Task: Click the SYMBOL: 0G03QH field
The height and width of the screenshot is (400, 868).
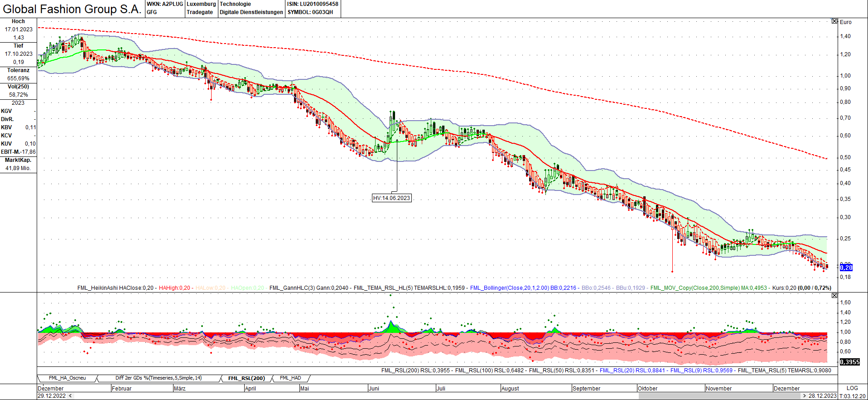Action: [x=310, y=12]
